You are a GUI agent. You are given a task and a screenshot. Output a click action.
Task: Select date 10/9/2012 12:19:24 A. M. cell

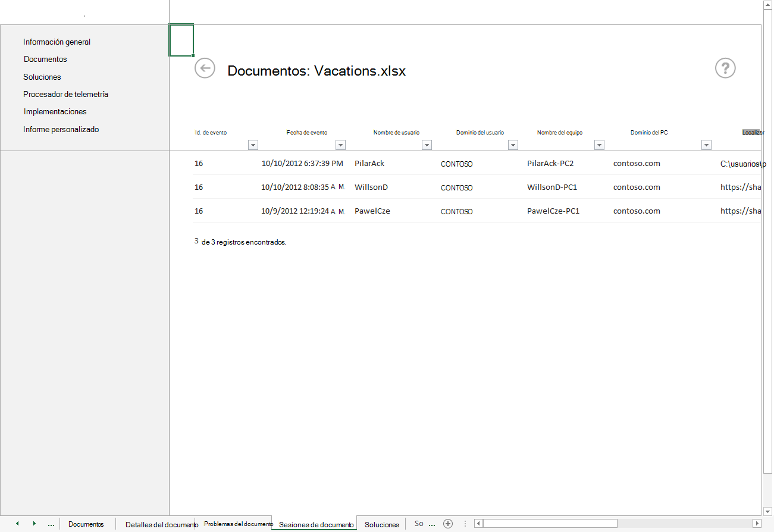click(303, 211)
